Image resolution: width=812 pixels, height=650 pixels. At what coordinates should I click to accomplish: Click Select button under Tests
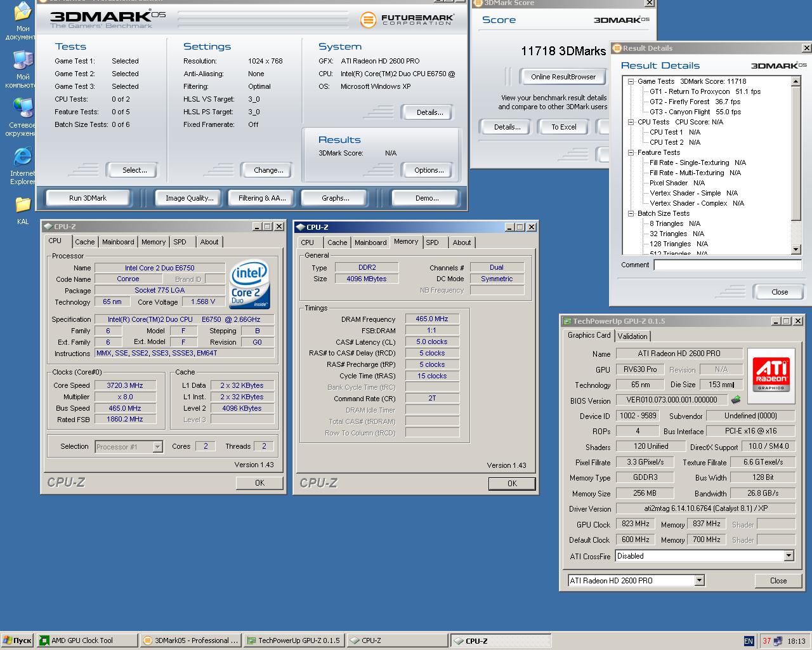click(134, 170)
